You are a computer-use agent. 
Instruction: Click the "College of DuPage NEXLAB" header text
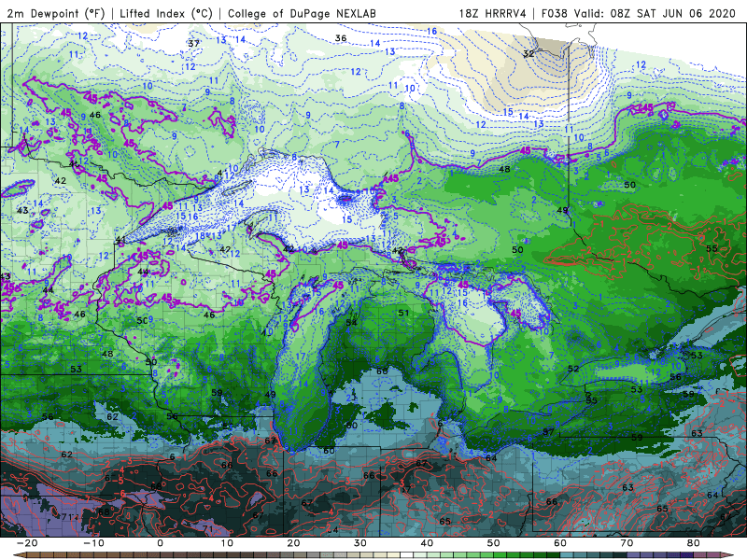pyautogui.click(x=302, y=13)
